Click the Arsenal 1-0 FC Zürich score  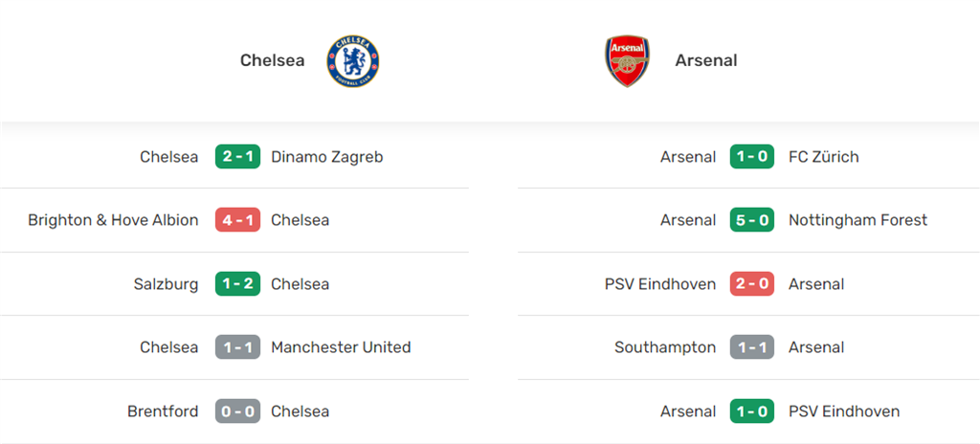pyautogui.click(x=752, y=157)
